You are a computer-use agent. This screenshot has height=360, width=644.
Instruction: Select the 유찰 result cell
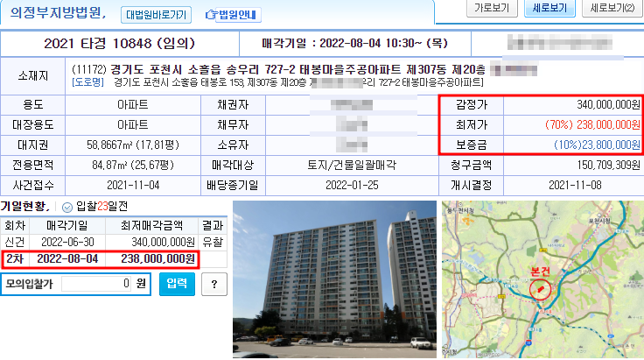tap(213, 242)
